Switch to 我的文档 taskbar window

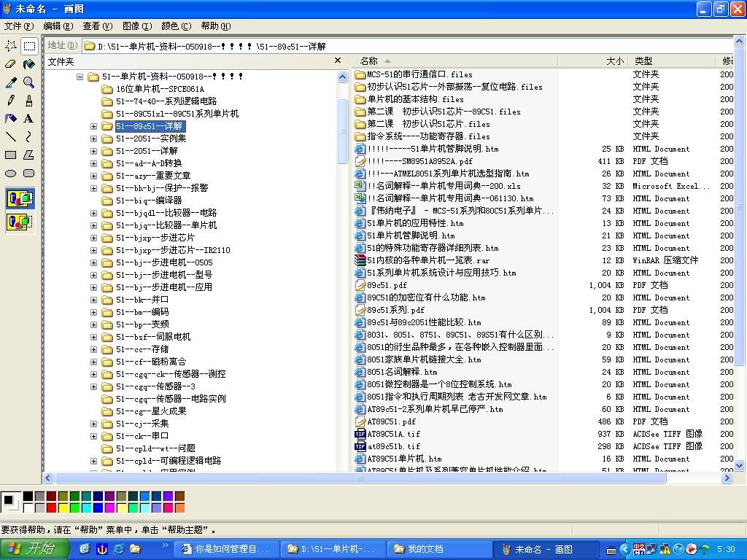(x=438, y=549)
